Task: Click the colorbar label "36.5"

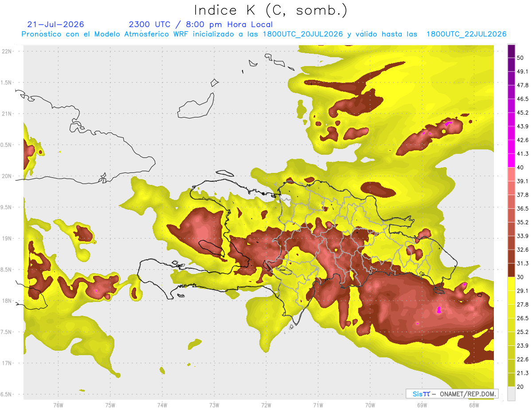Action: [x=523, y=208]
